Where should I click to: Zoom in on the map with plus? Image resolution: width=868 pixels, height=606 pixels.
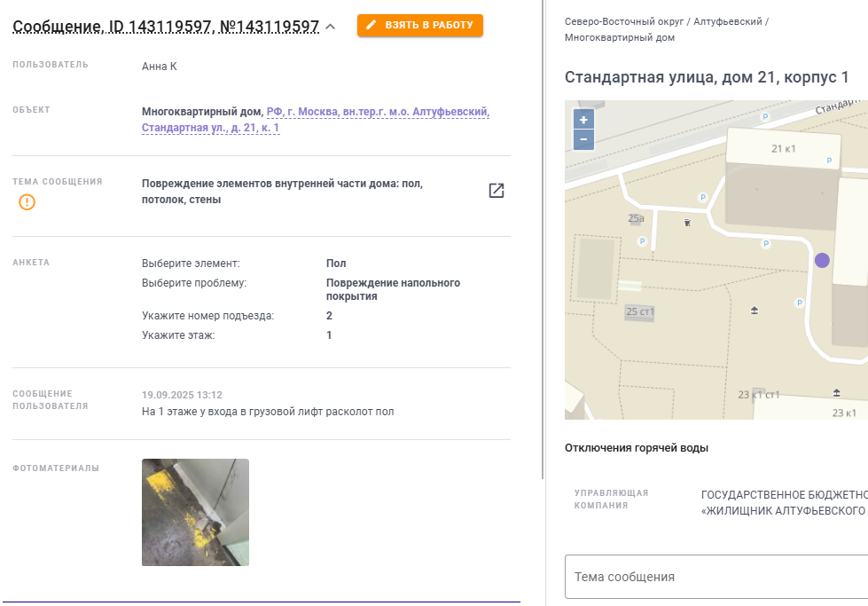(583, 120)
